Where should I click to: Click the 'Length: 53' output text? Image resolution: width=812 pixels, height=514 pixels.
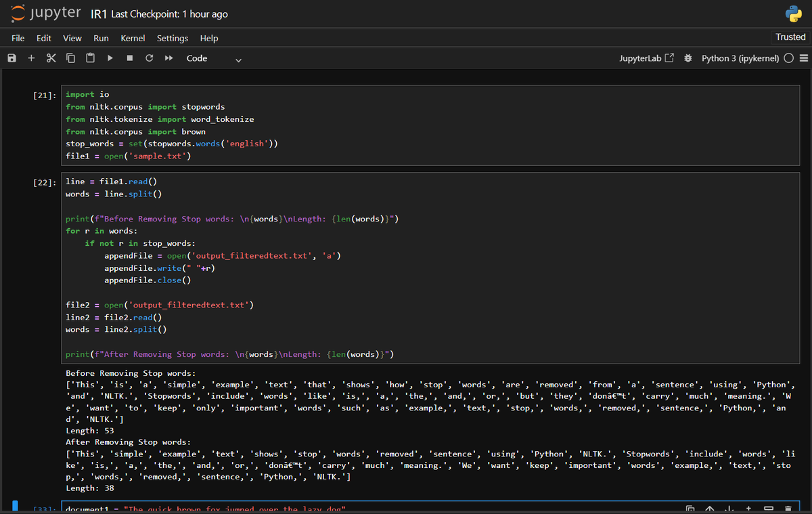90,431
